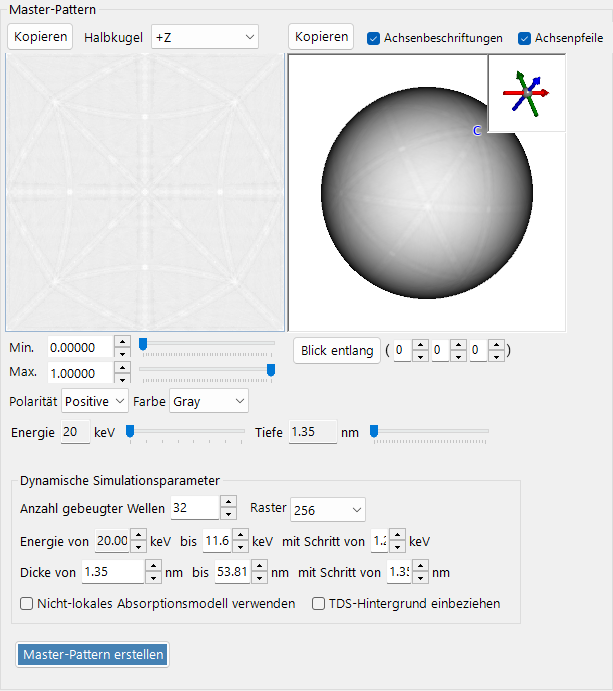
Task: Decrease the energy step keV value
Action: (397, 547)
